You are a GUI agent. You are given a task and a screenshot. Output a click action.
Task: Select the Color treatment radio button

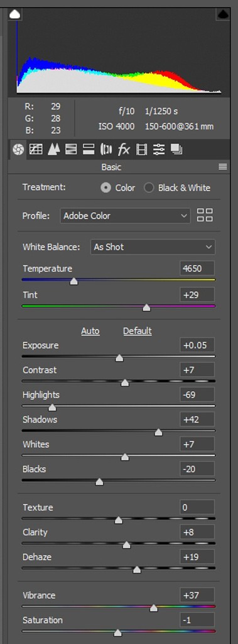point(106,188)
